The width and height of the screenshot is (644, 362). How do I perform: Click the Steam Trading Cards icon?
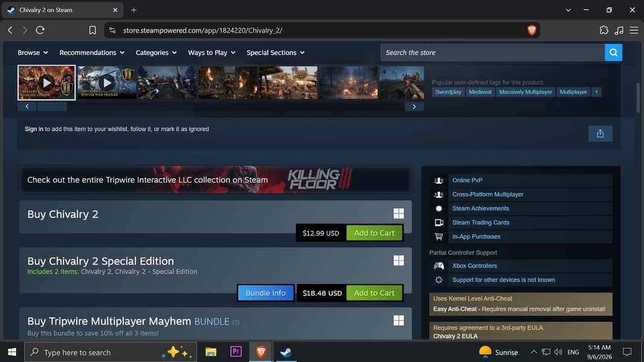(439, 223)
